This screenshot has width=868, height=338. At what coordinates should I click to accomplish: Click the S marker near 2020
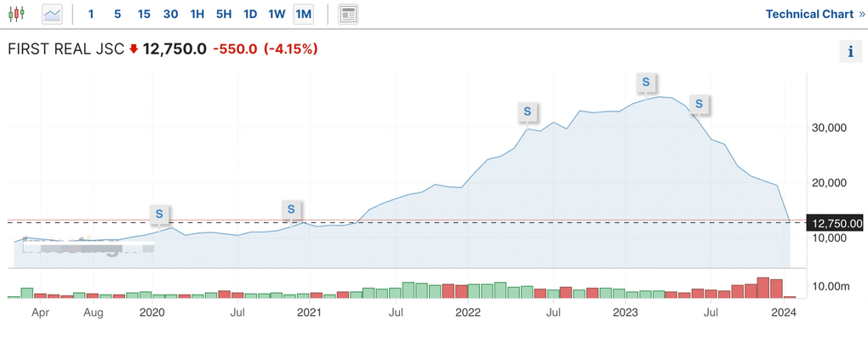tap(159, 214)
